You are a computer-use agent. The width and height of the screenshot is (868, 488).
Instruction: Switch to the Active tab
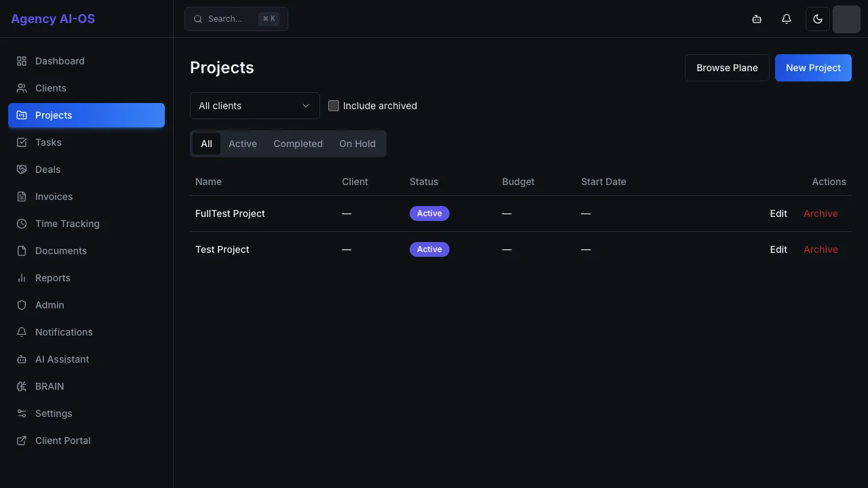(x=243, y=144)
